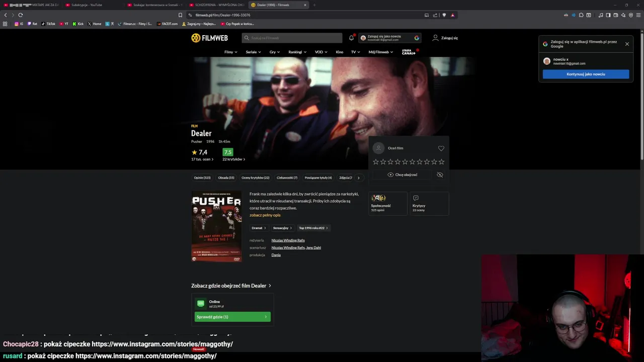Screen dimensions: 644x362
Task: Click the Brave VPN shield icon
Action: click(x=631, y=15)
